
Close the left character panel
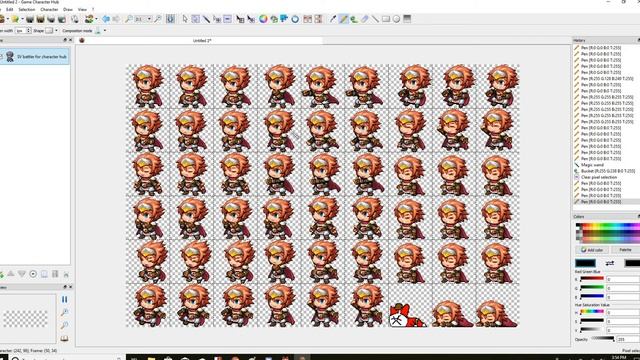tap(71, 40)
